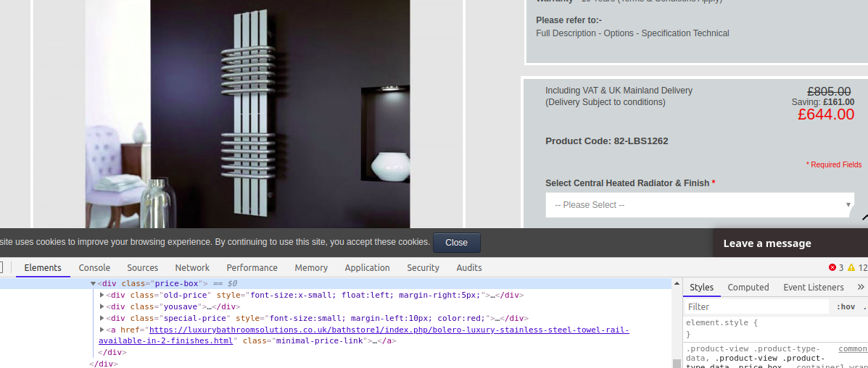868x368 pixels.
Task: Open the radiator finish Please Select dropdown
Action: click(x=699, y=205)
